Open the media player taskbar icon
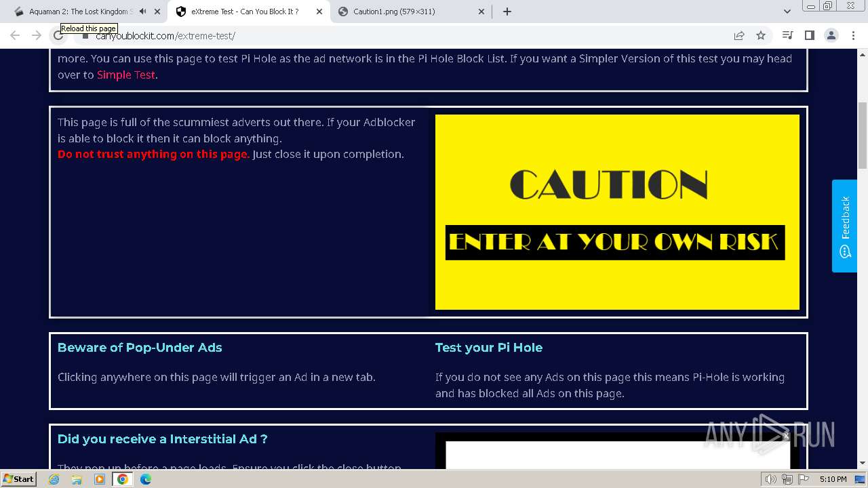Viewport: 868px width, 488px height. tap(100, 479)
